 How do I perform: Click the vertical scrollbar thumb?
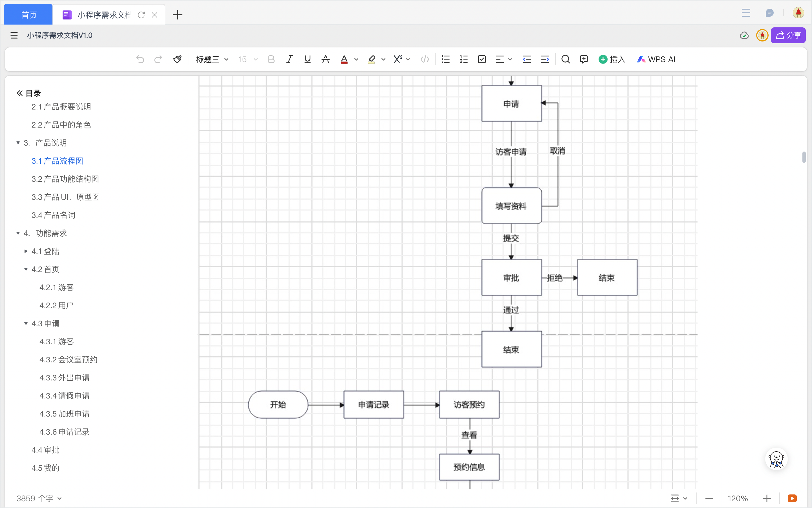click(804, 157)
